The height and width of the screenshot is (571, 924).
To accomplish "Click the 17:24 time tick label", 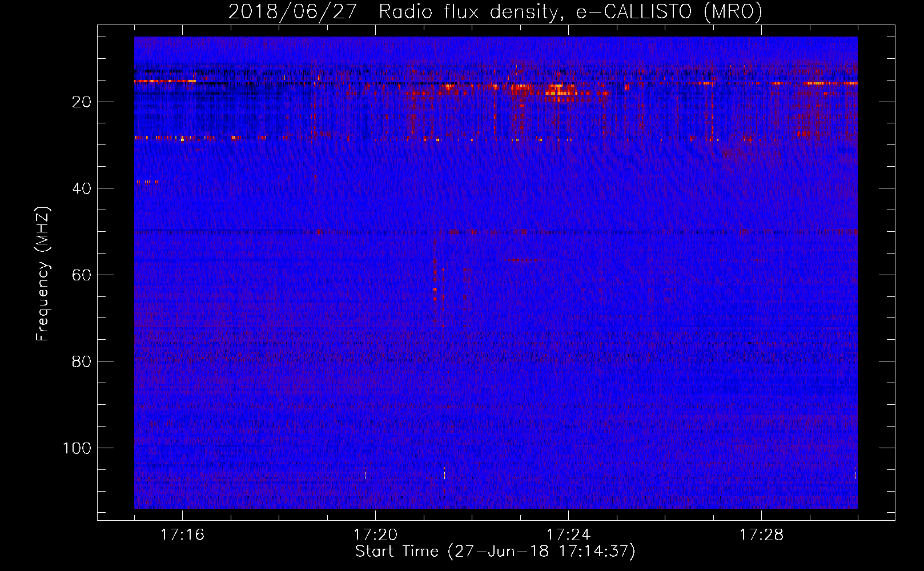I will click(568, 535).
